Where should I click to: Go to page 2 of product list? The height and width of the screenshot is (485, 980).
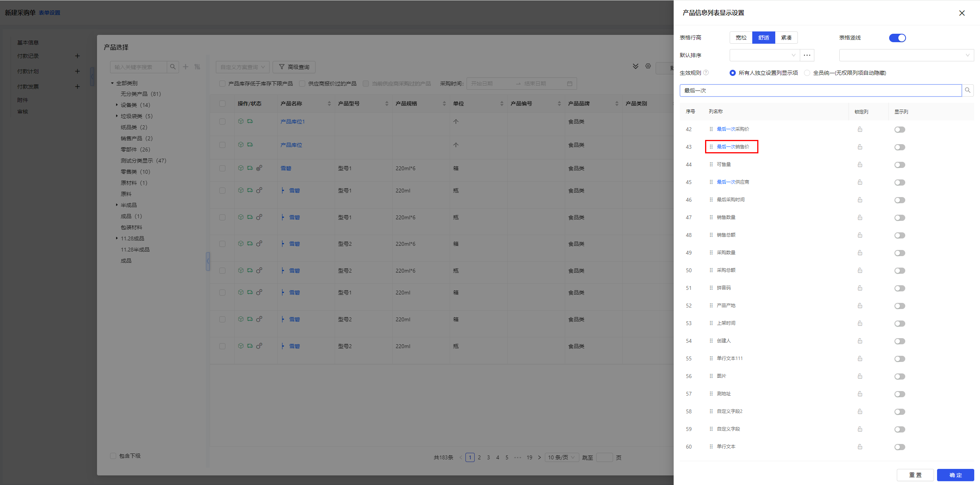click(x=479, y=457)
